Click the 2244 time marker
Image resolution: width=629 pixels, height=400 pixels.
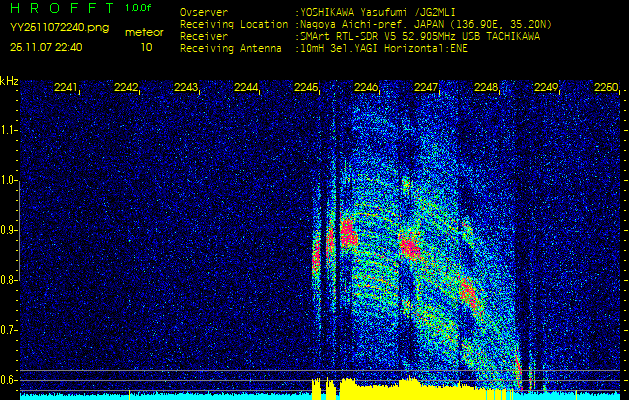(x=246, y=87)
